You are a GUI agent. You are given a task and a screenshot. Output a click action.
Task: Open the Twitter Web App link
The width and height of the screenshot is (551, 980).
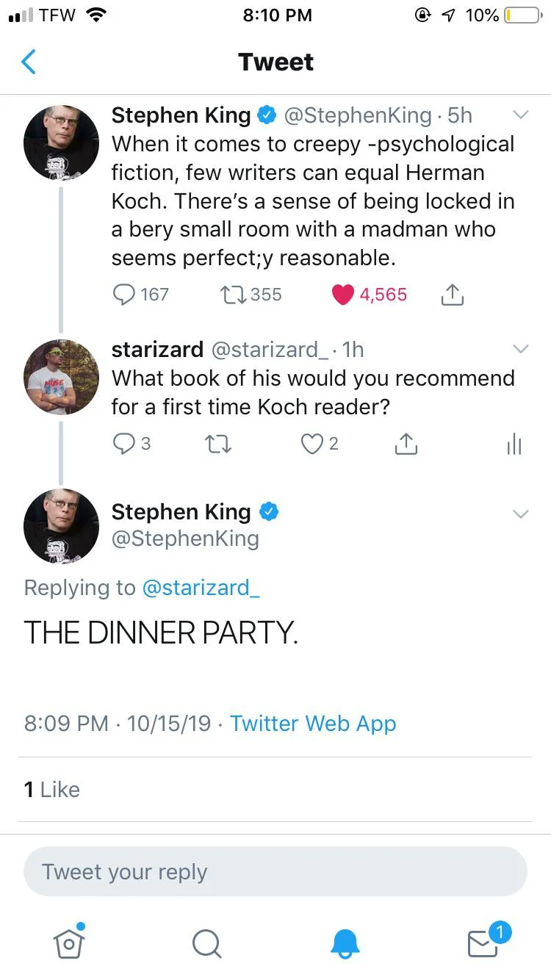tap(313, 724)
